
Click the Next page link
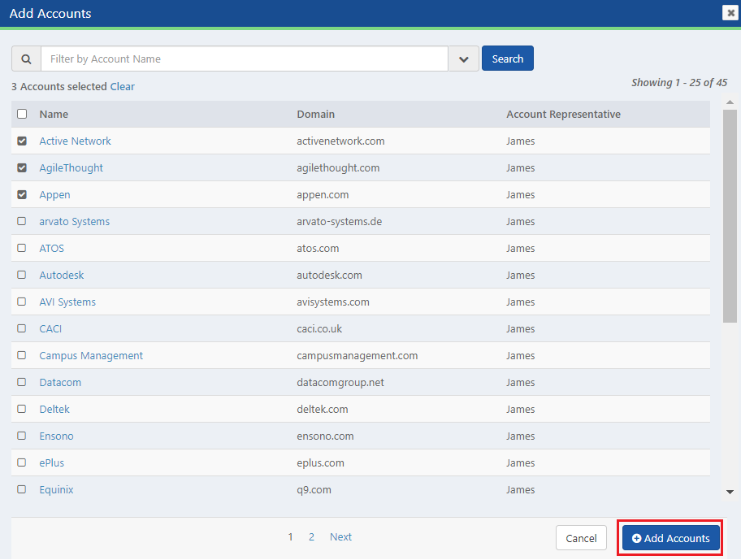click(340, 537)
